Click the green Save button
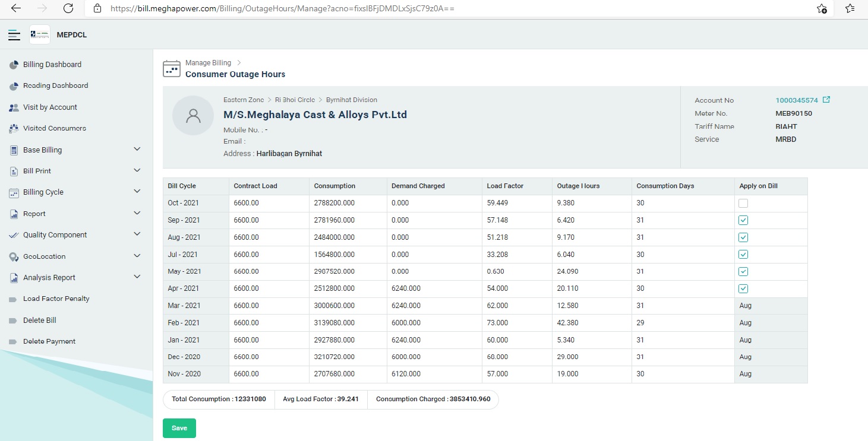The image size is (868, 441). click(x=179, y=428)
